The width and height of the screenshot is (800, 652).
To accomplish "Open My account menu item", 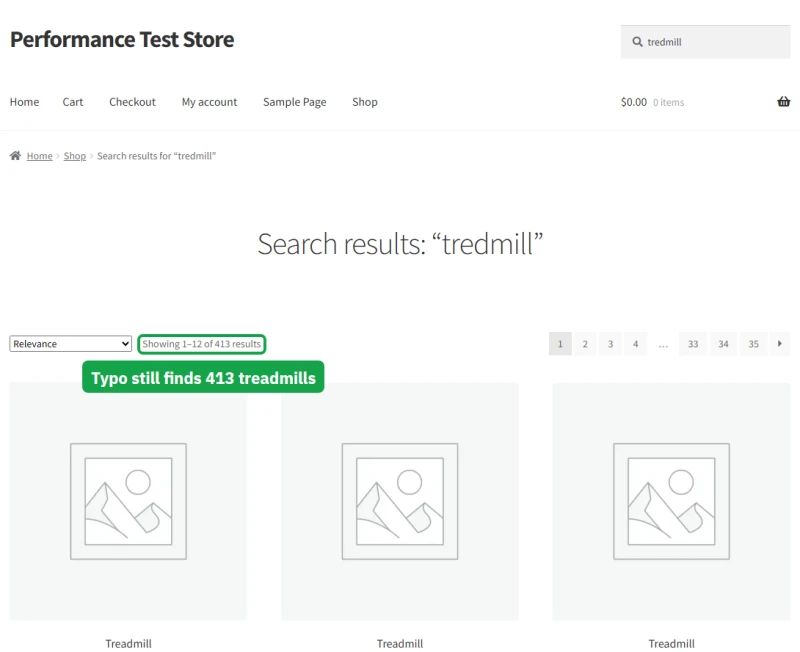I will [x=209, y=102].
